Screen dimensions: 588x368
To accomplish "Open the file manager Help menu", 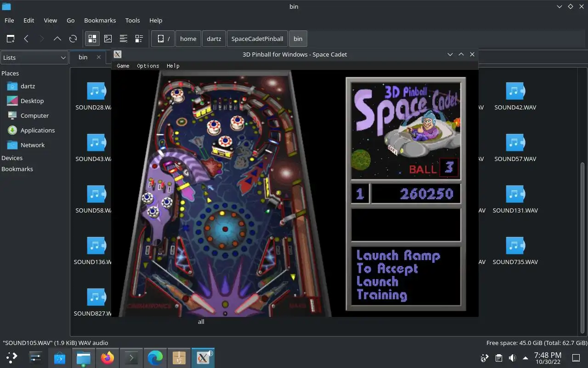I will pyautogui.click(x=156, y=20).
